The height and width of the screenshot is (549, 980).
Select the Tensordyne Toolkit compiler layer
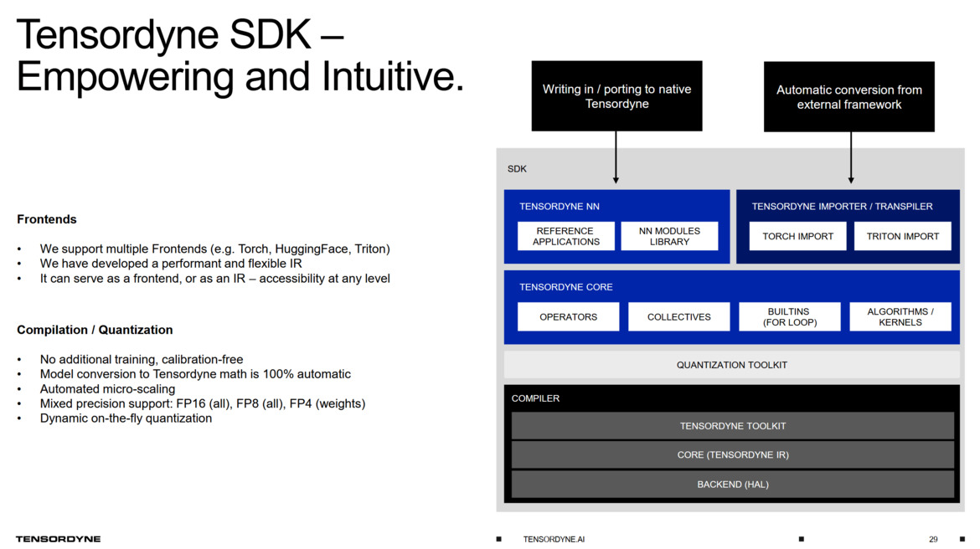[x=732, y=426]
